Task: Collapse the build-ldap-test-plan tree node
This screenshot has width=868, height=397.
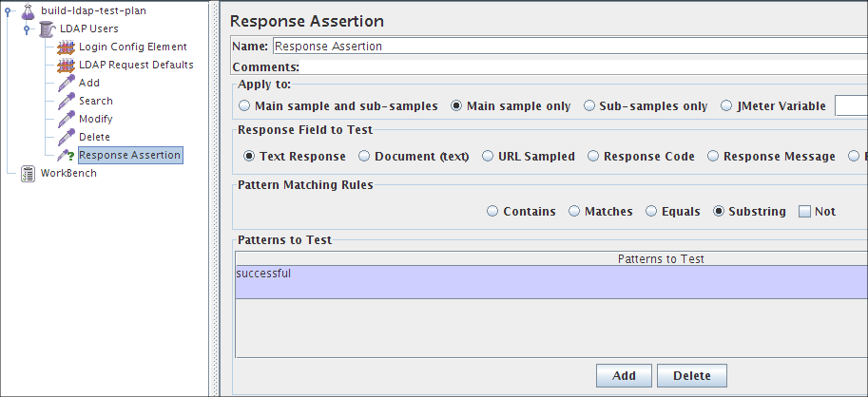Action: [9, 11]
